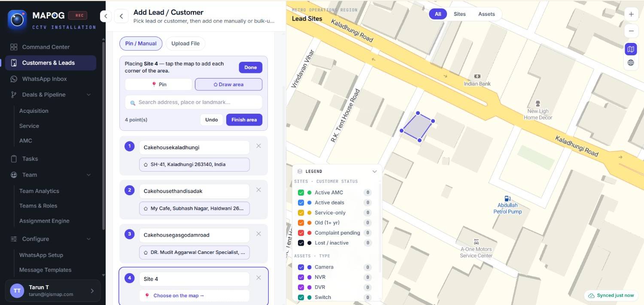Click the Team people icon
Screen dimensions: 644x305
coord(14,175)
